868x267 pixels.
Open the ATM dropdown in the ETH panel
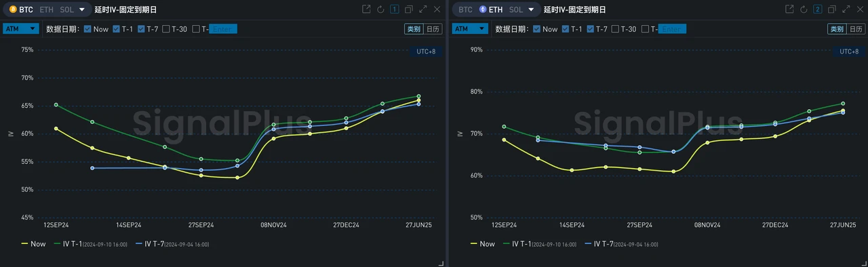(470, 28)
